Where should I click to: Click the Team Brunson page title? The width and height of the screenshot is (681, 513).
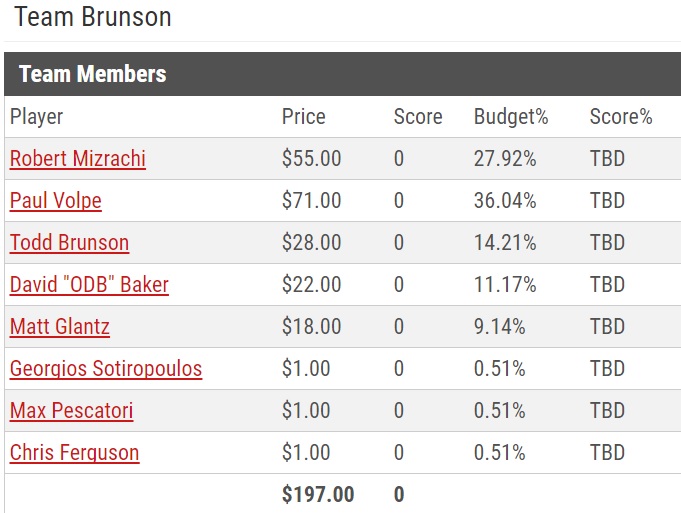(x=93, y=17)
